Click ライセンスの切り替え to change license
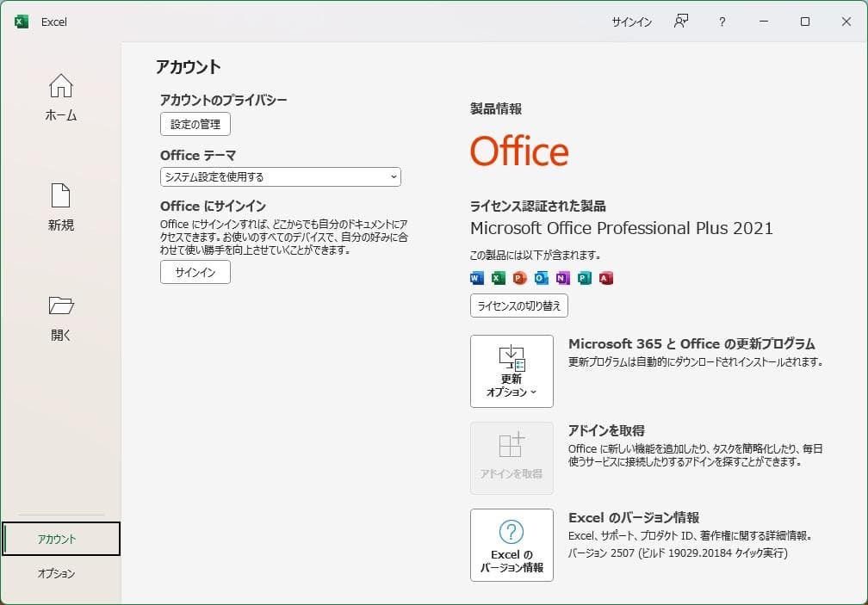 [x=520, y=306]
